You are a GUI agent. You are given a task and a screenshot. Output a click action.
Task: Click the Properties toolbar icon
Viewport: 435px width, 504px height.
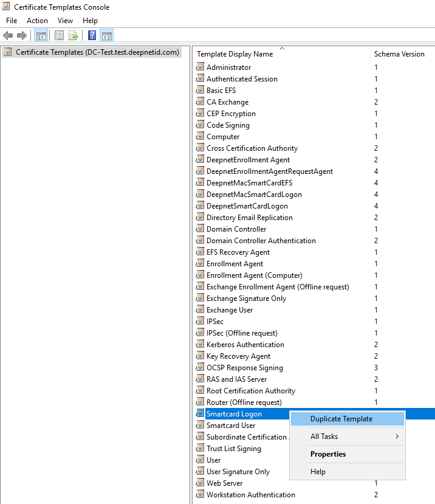(x=59, y=36)
